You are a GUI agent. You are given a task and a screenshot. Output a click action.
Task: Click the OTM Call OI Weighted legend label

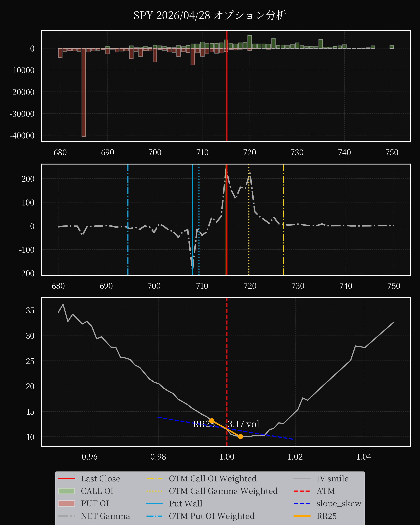[x=213, y=478]
